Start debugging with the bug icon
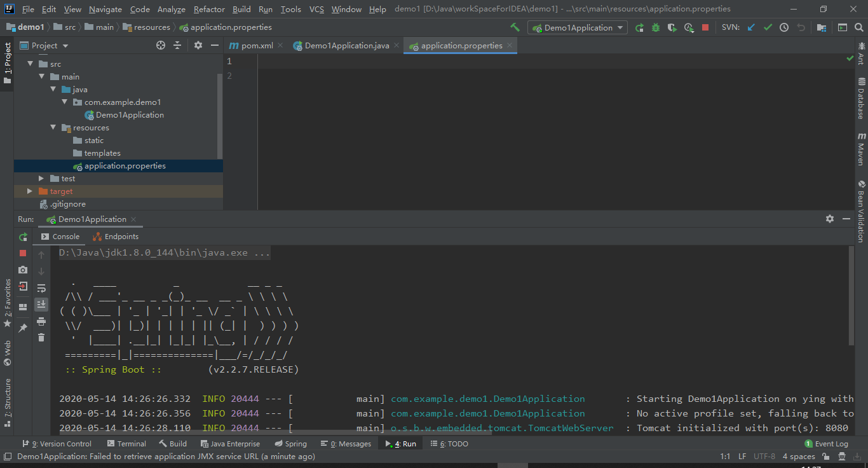The image size is (868, 468). click(656, 27)
